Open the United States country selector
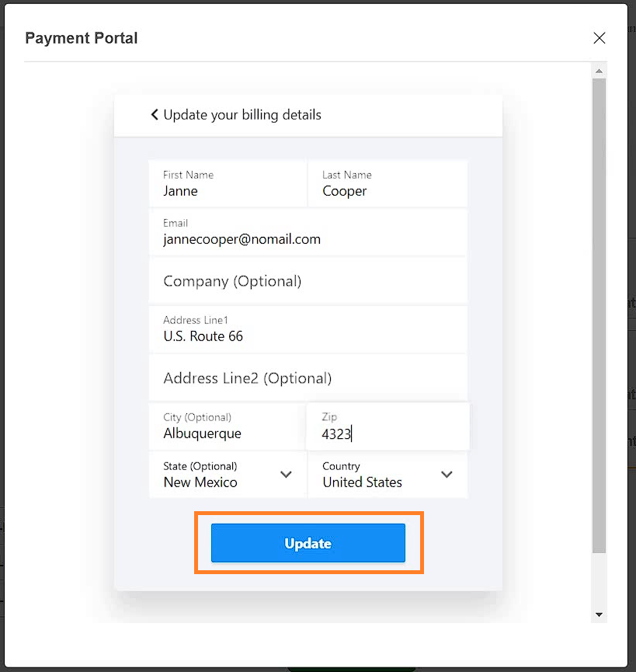Viewport: 636px width, 672px height. (x=388, y=475)
